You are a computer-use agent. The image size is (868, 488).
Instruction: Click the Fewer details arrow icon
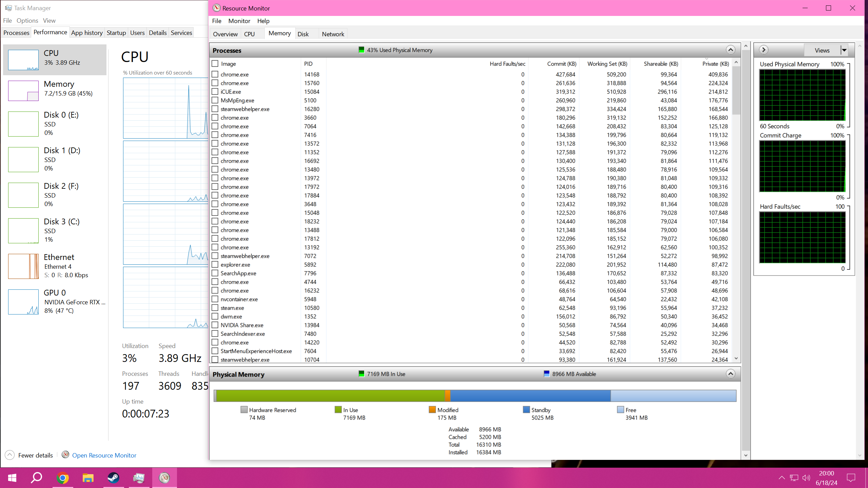(x=10, y=455)
